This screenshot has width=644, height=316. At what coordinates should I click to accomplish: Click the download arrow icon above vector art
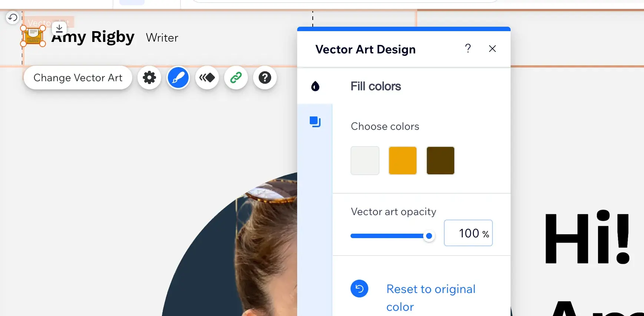59,28
